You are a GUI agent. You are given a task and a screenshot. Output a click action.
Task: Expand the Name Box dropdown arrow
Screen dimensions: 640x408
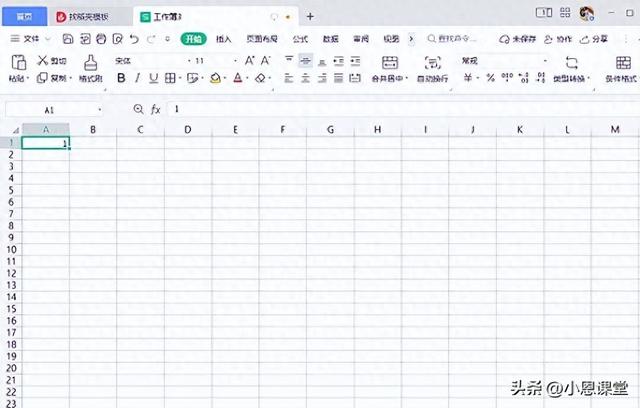point(100,110)
